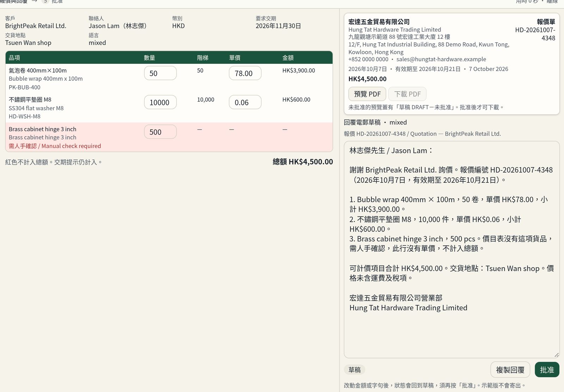This screenshot has width=564, height=392.
Task: Select the 需人手確認 / Manual check required warning
Action: coord(55,146)
